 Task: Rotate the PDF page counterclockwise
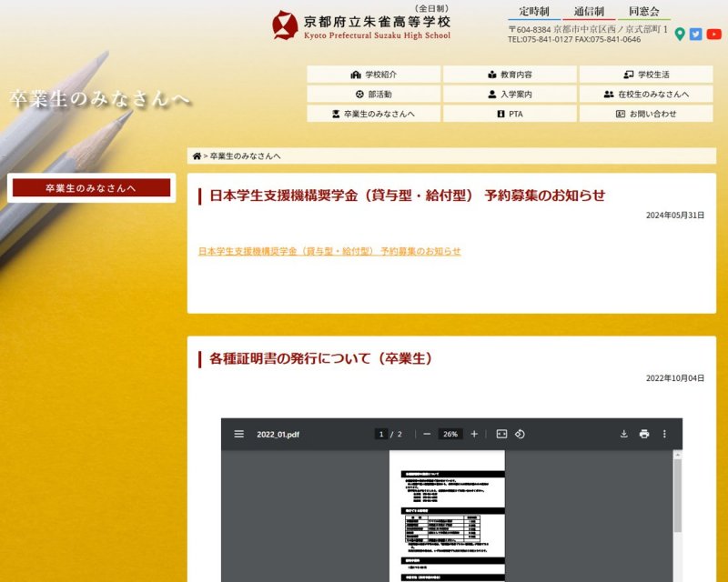(520, 434)
